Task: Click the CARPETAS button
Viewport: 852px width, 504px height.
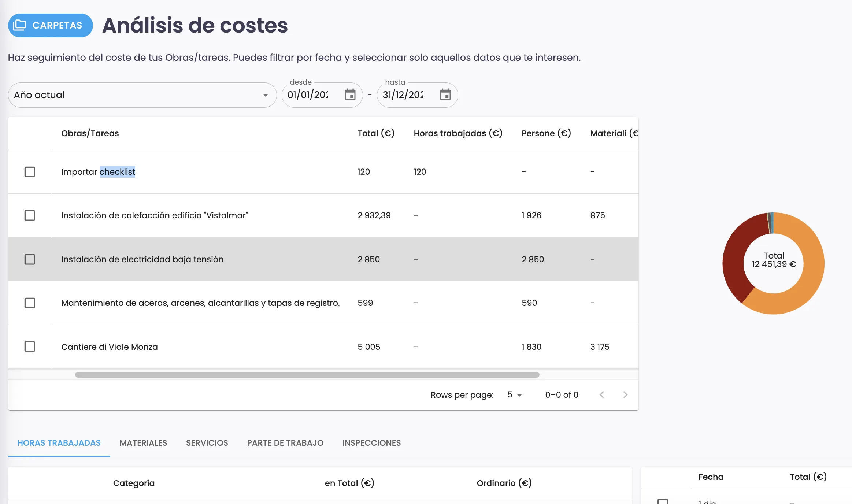Action: pos(50,25)
